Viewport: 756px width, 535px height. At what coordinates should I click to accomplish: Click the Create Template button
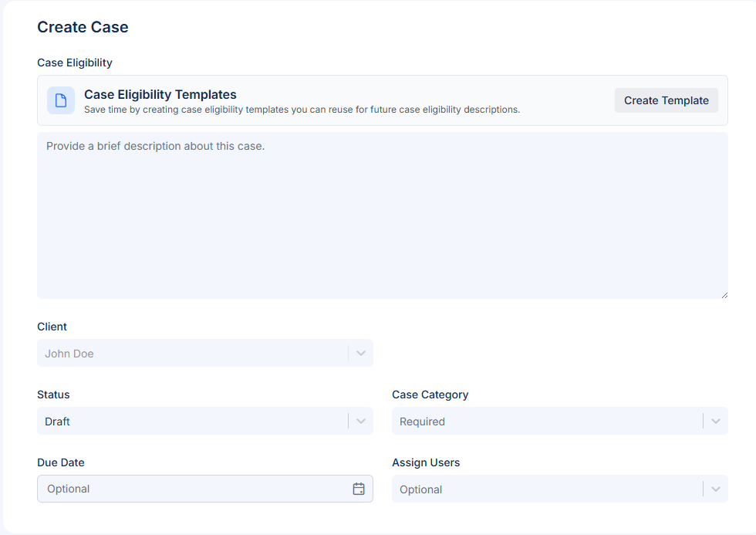[x=666, y=100]
